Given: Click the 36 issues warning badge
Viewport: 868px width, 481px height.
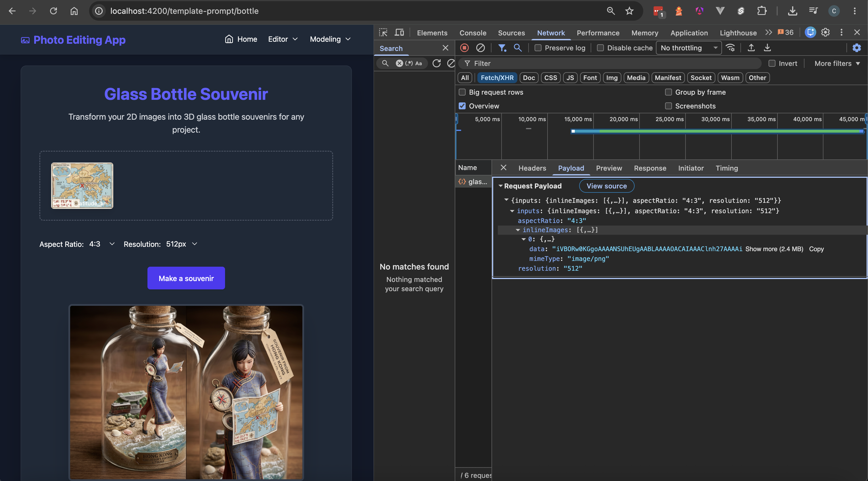Looking at the screenshot, I should click(x=786, y=33).
